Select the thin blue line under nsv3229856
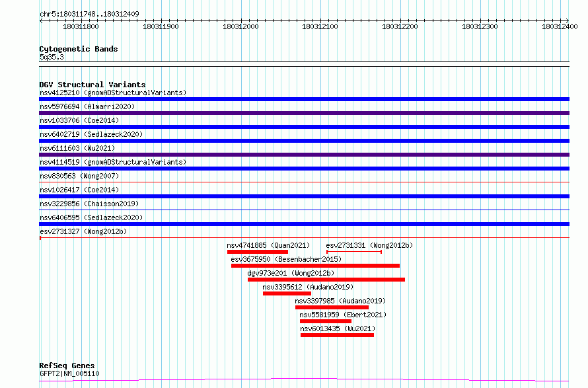 pos(304,210)
